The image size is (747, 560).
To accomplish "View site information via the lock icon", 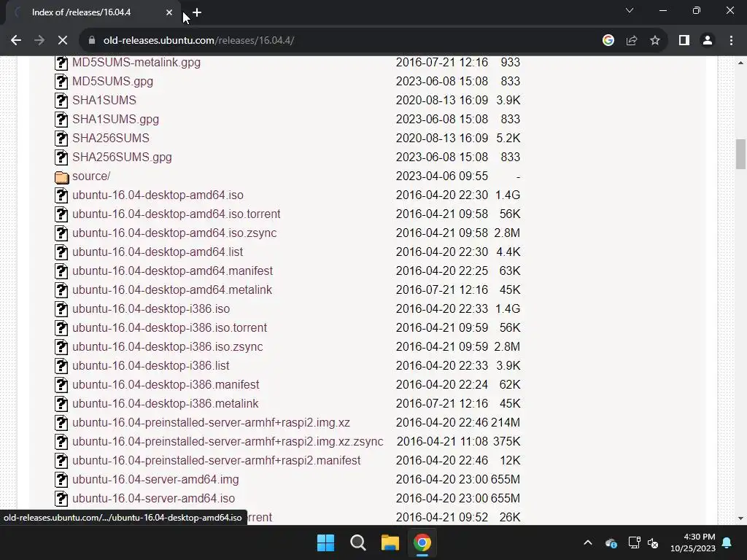I will click(x=92, y=41).
